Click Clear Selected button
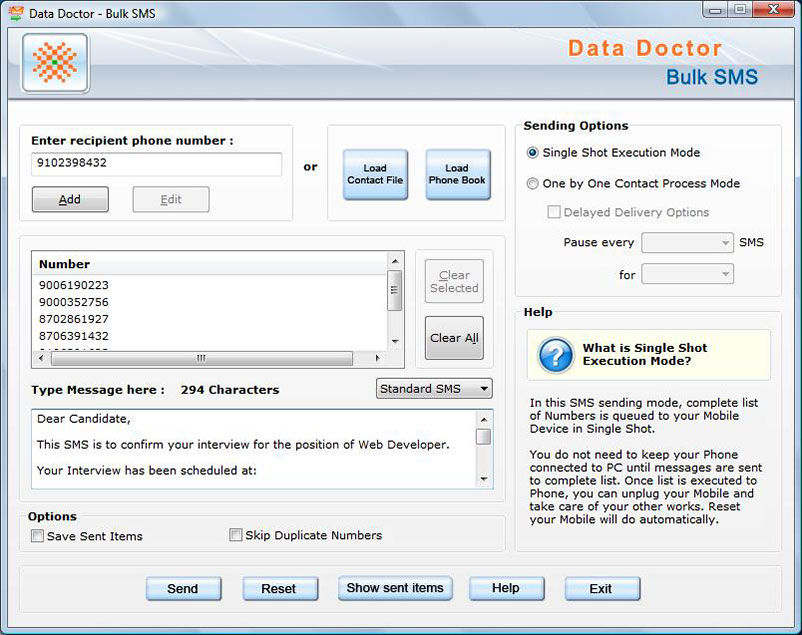The height and width of the screenshot is (635, 802). [454, 281]
